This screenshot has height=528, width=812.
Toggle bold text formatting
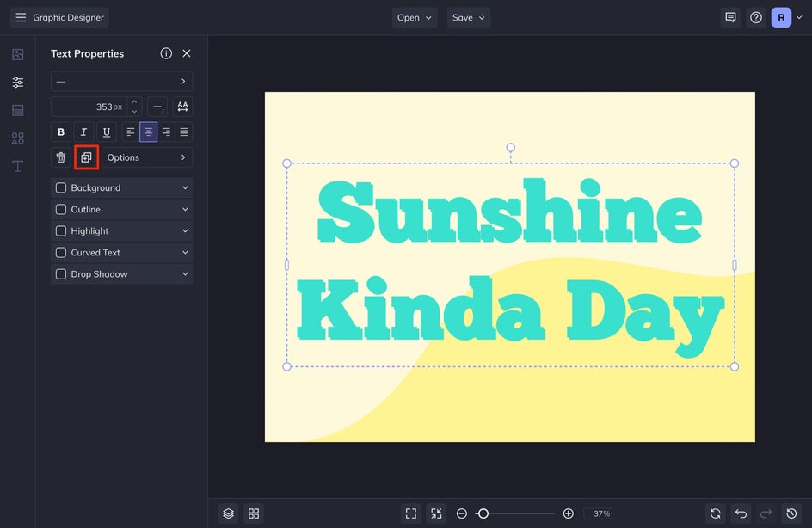point(61,132)
